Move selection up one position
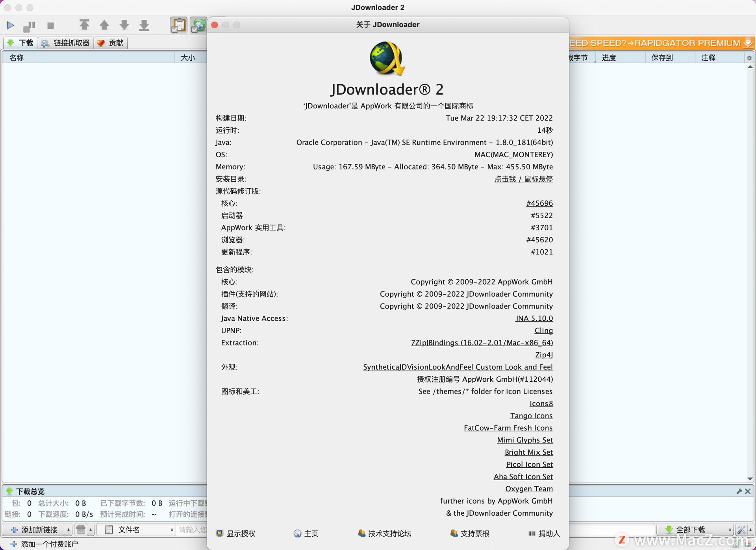 coord(104,25)
